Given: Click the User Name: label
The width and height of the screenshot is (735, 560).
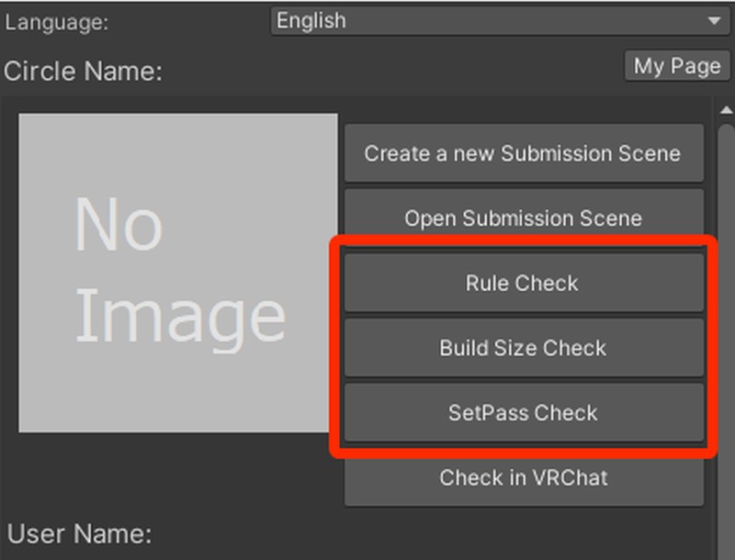Looking at the screenshot, I should (80, 533).
